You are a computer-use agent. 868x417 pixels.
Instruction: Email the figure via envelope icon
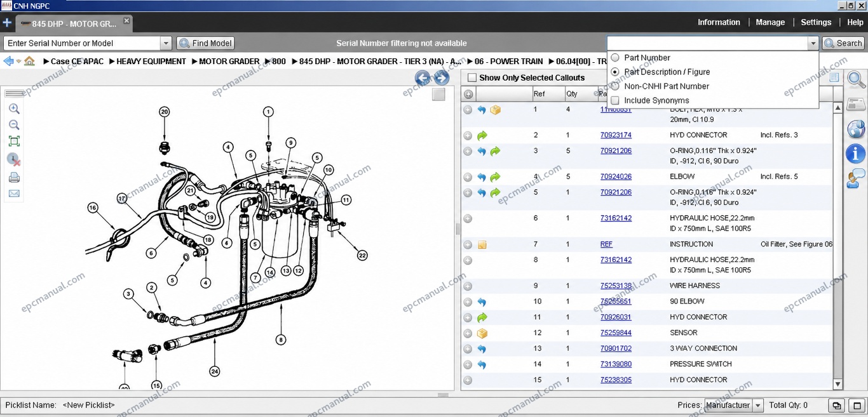(14, 194)
